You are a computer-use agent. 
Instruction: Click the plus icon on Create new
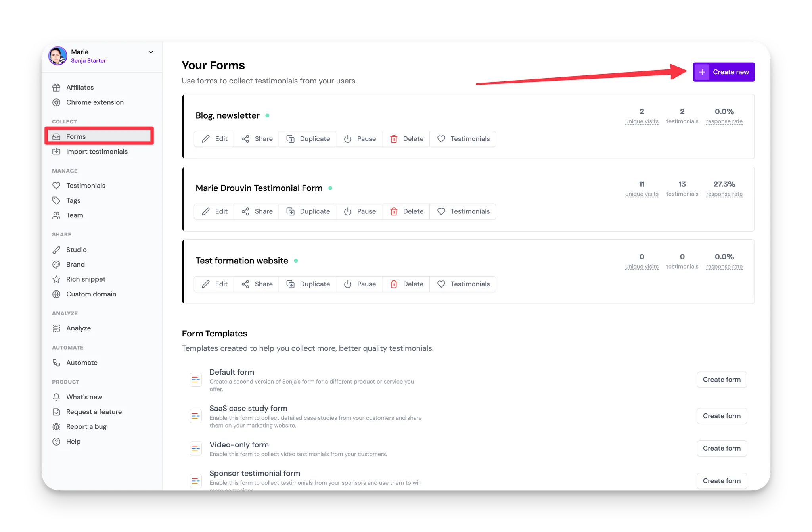tap(702, 72)
